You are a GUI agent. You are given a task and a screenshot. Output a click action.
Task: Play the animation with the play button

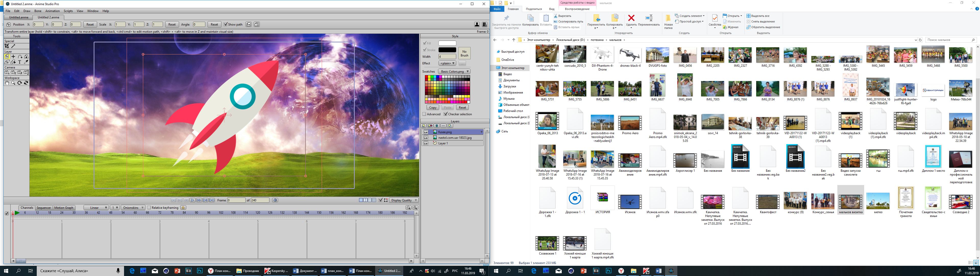point(193,200)
